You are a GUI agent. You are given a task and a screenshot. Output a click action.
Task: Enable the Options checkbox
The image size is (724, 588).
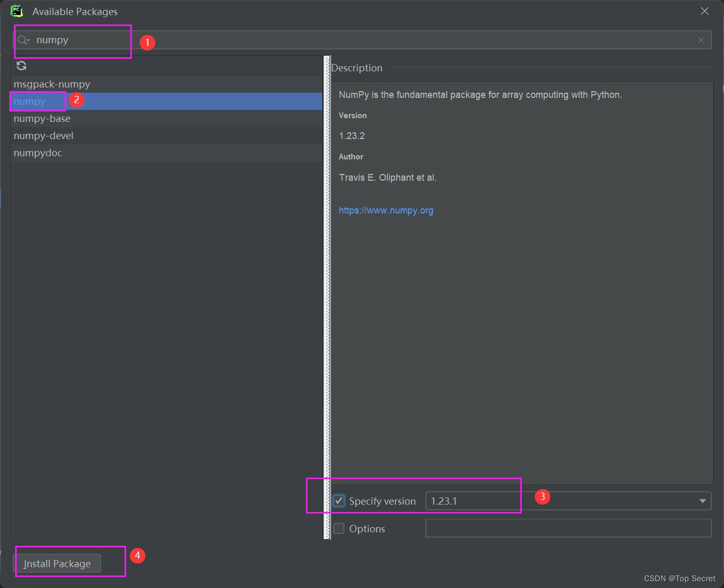coord(339,529)
